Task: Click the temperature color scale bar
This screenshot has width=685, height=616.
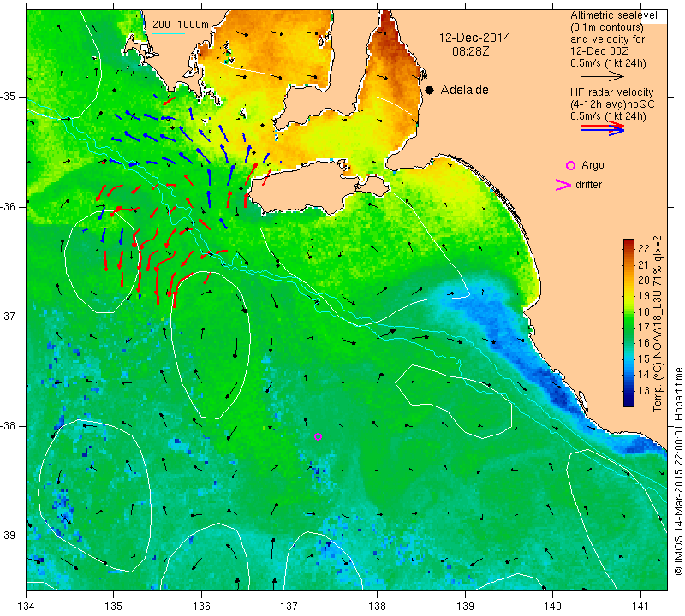Action: point(628,323)
